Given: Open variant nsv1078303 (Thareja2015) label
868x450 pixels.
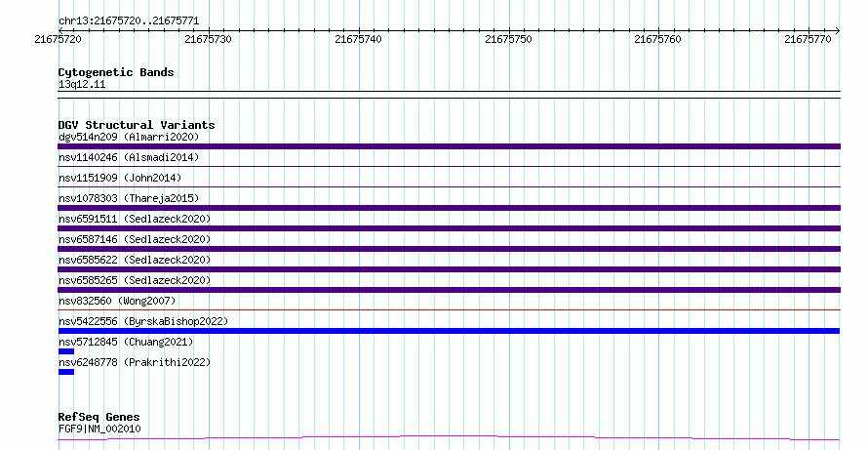Looking at the screenshot, I should (129, 198).
